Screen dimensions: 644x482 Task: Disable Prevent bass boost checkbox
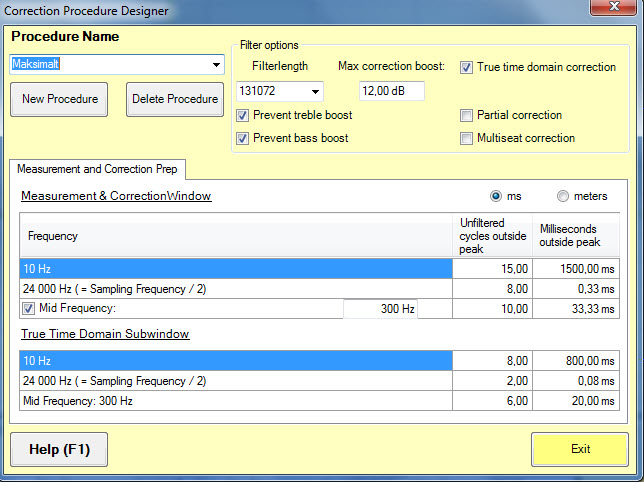tap(242, 138)
